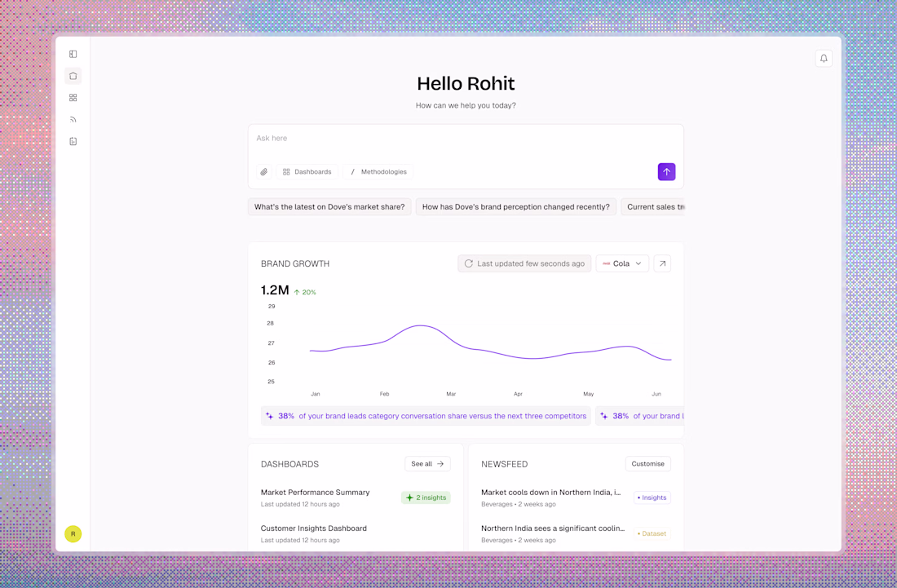897x588 pixels.
Task: Choose suggestion about Dove's market share
Action: coord(329,207)
